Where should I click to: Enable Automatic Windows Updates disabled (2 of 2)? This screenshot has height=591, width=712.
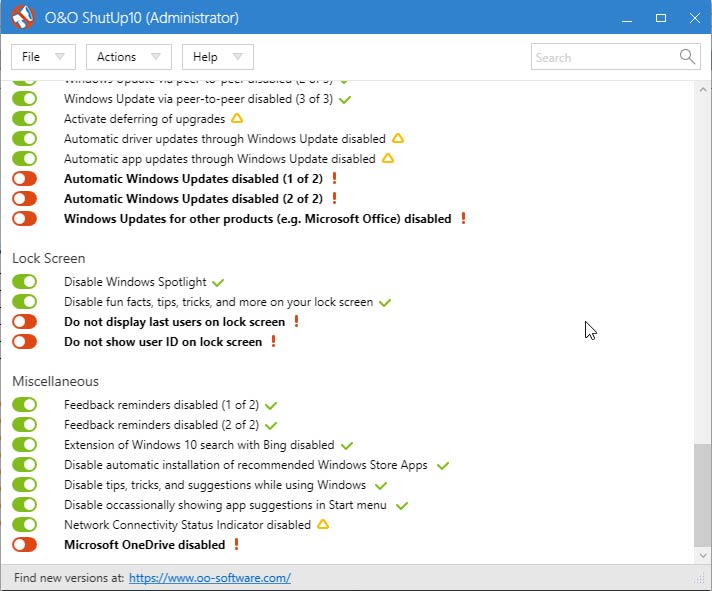pyautogui.click(x=25, y=198)
